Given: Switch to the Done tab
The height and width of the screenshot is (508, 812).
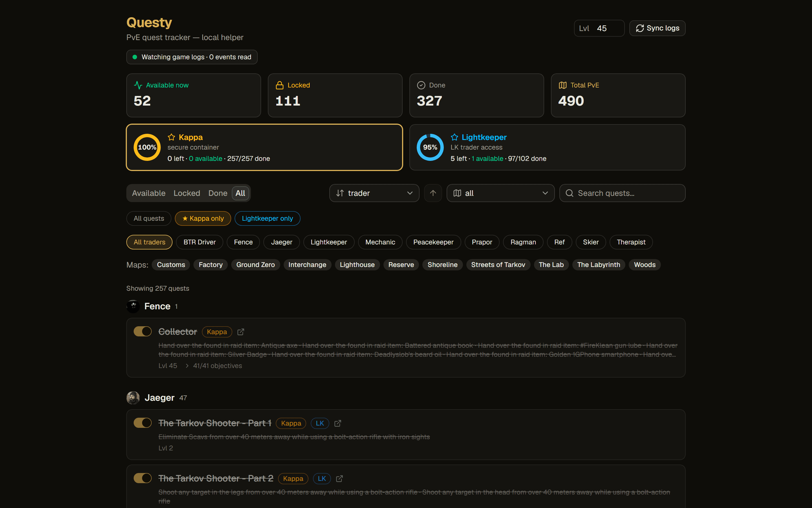Looking at the screenshot, I should click(218, 193).
